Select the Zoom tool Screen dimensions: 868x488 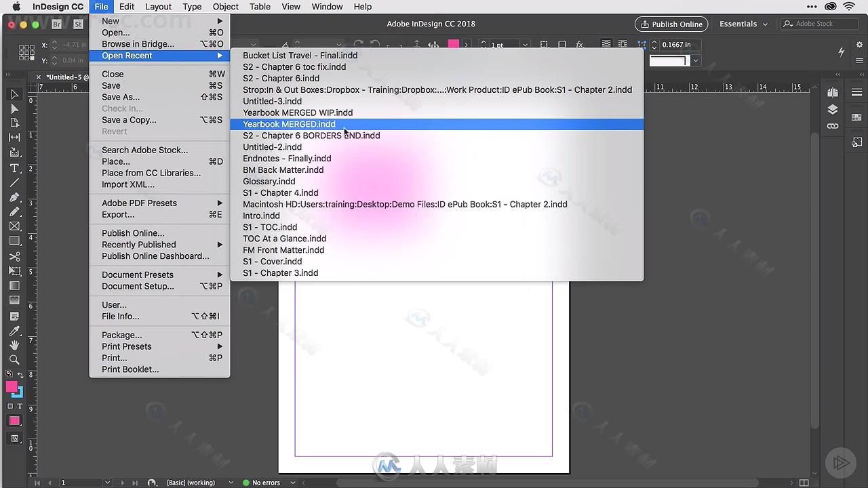click(x=14, y=360)
